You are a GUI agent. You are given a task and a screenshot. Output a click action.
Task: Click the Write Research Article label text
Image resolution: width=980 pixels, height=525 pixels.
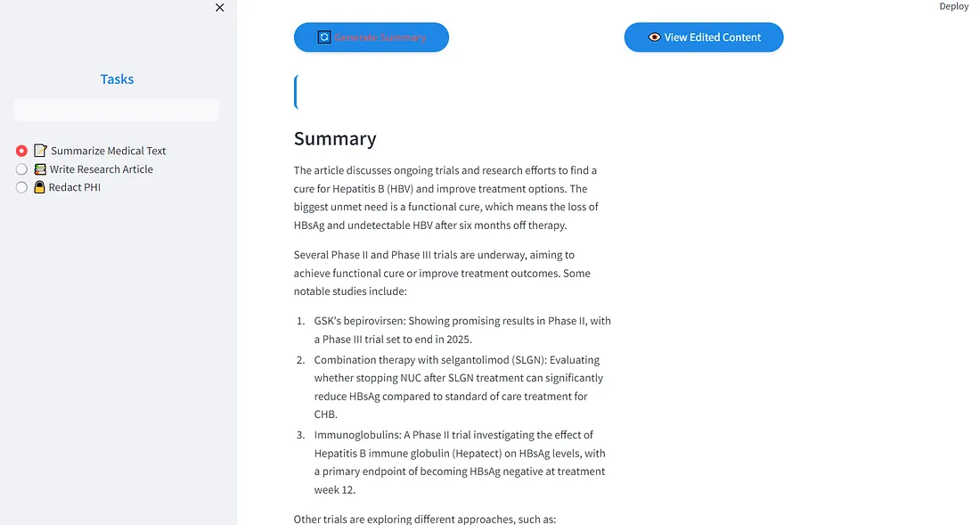click(102, 169)
